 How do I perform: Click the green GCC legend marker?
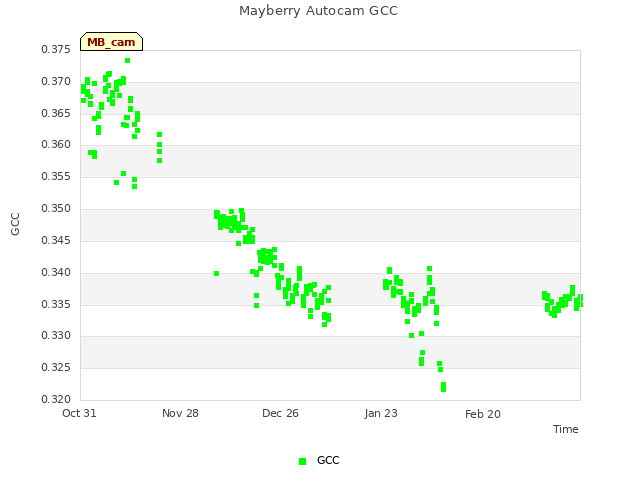302,461
